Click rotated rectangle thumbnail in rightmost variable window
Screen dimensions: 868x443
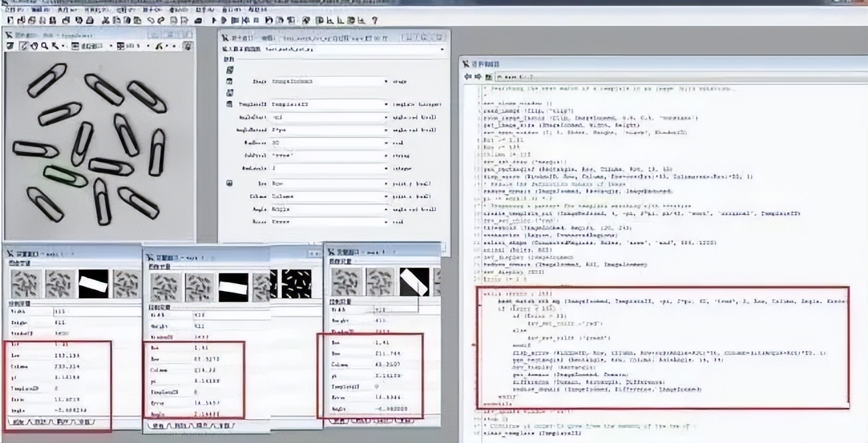414,282
